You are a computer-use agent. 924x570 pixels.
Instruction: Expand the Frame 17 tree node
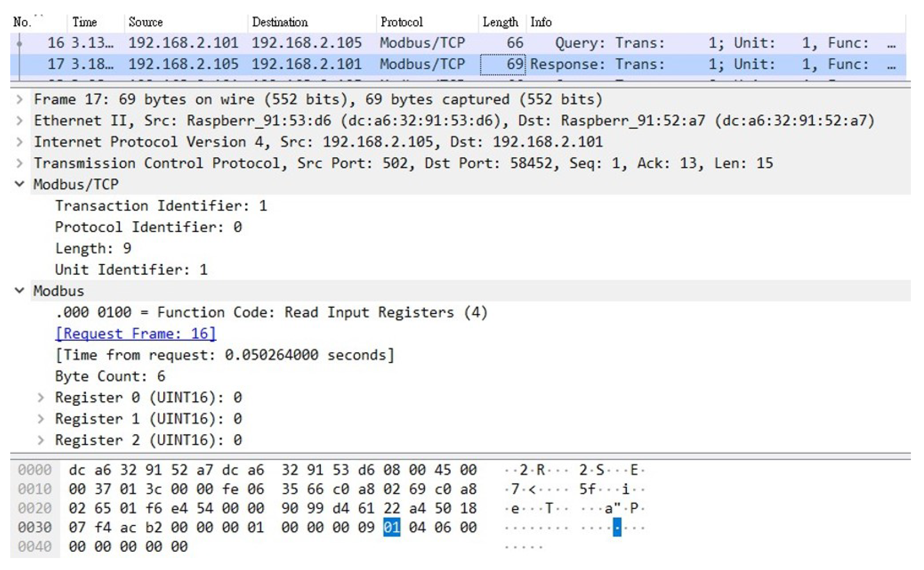(x=20, y=99)
